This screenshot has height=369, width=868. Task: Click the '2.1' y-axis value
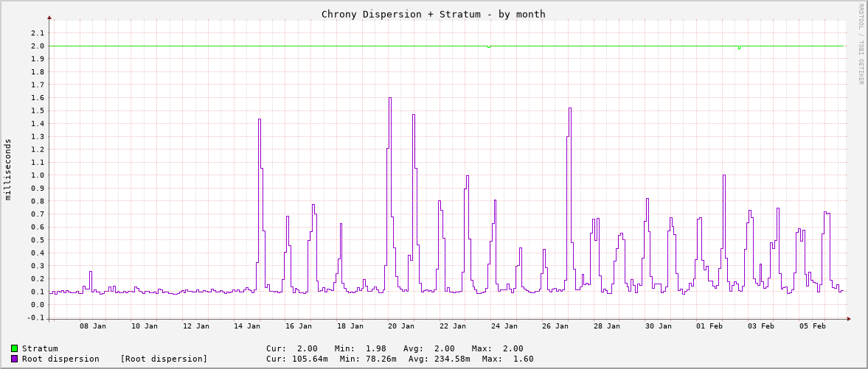coord(37,33)
